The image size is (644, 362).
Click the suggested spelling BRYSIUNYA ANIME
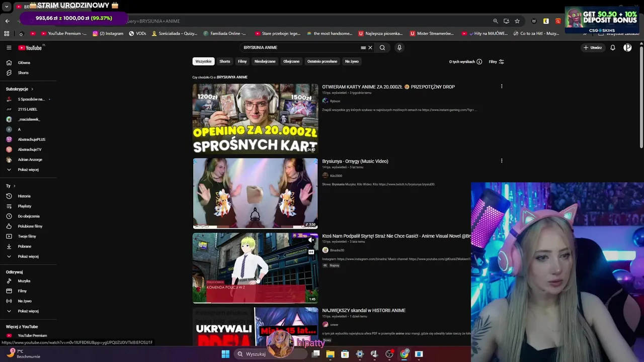[x=232, y=77]
